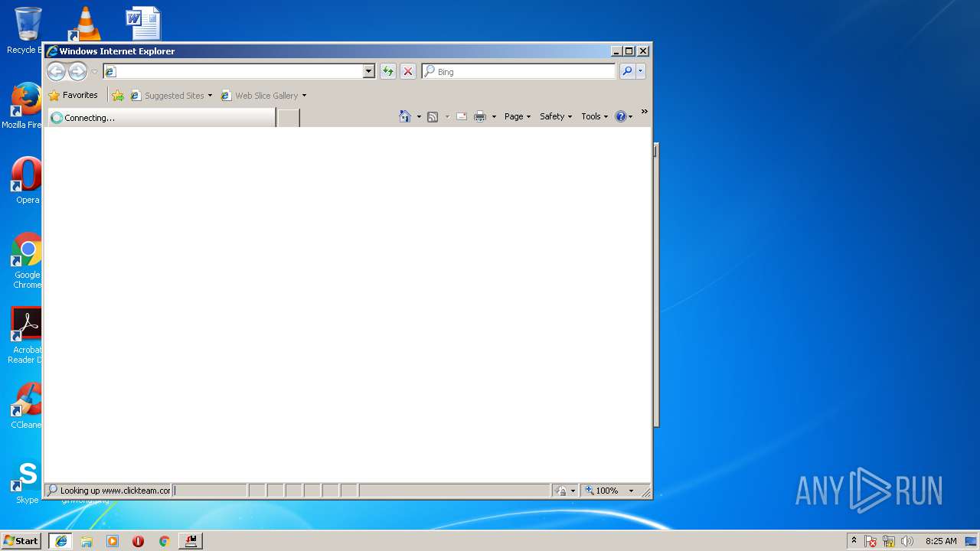Click the network tray icon

coord(889,541)
